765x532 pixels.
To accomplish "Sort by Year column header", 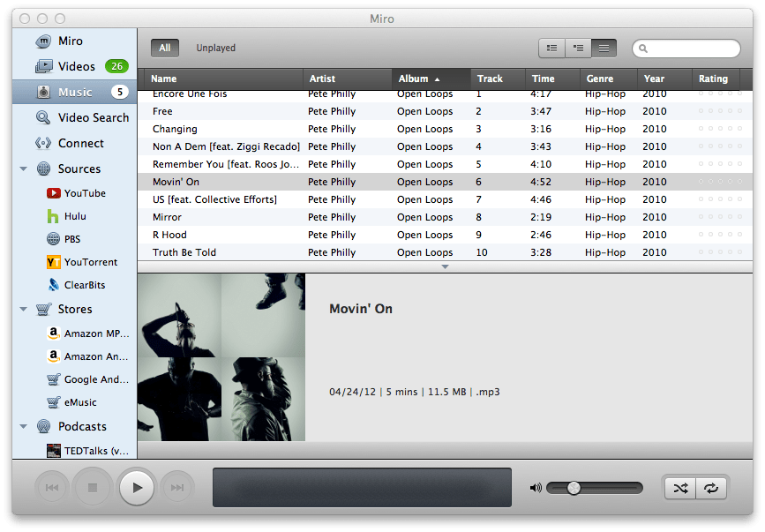I will point(665,79).
